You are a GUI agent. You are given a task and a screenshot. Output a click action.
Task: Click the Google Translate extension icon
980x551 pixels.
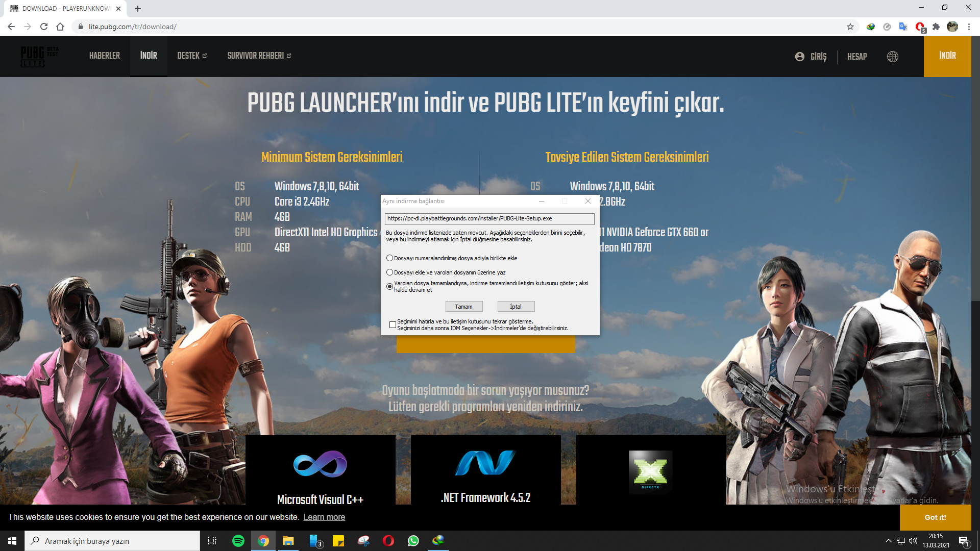click(903, 27)
